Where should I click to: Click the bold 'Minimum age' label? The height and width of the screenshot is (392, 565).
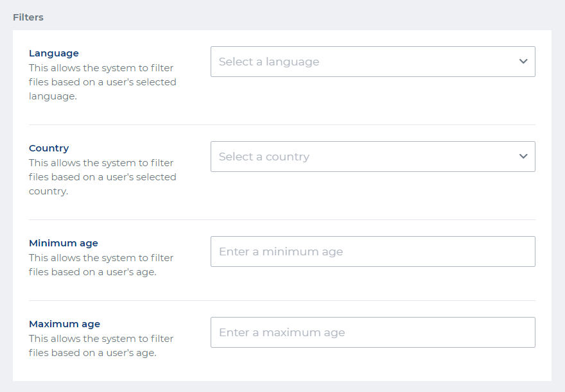coord(64,243)
